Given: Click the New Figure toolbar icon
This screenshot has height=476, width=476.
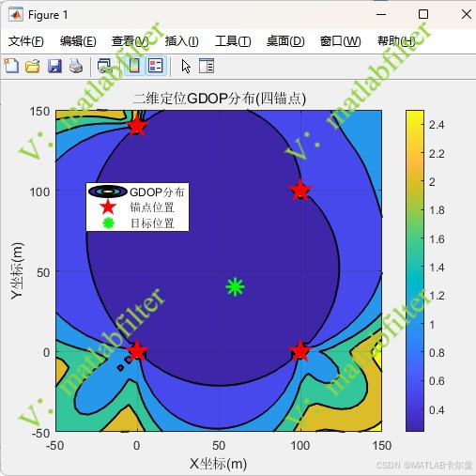Looking at the screenshot, I should tap(11, 66).
